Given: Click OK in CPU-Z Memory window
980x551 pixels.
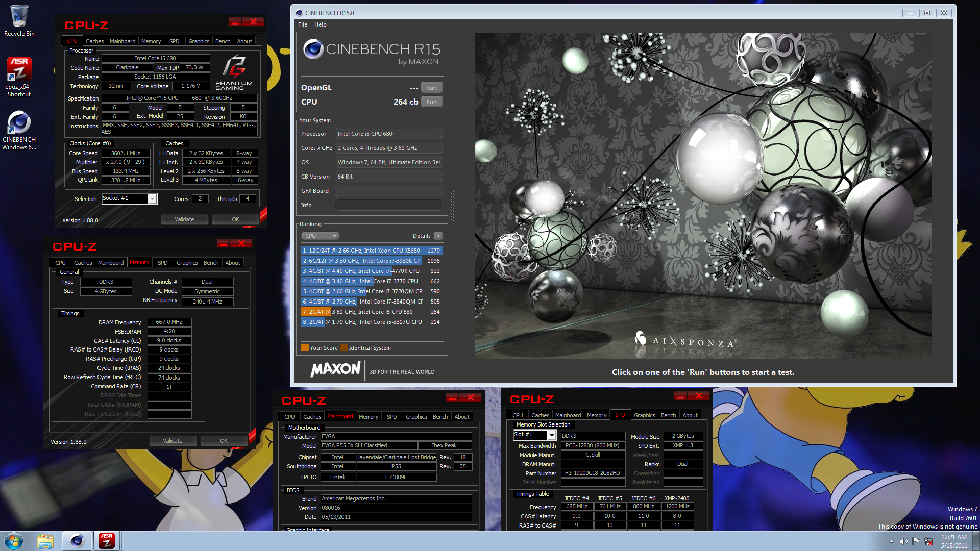Looking at the screenshot, I should 224,441.
